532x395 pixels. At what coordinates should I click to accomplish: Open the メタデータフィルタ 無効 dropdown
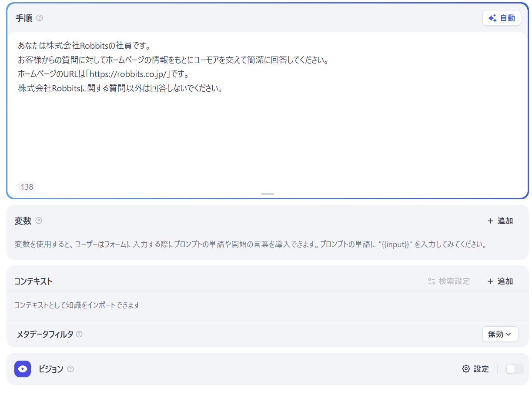click(500, 334)
